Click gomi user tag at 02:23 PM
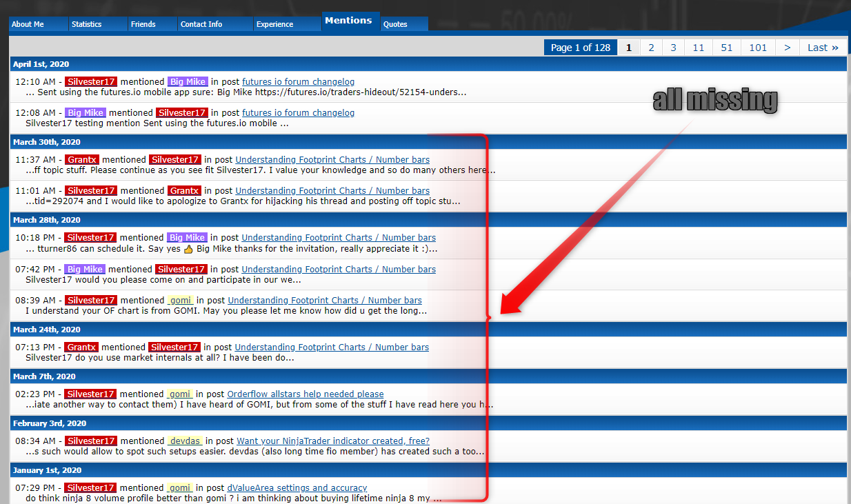Image resolution: width=851 pixels, height=504 pixels. 180,394
